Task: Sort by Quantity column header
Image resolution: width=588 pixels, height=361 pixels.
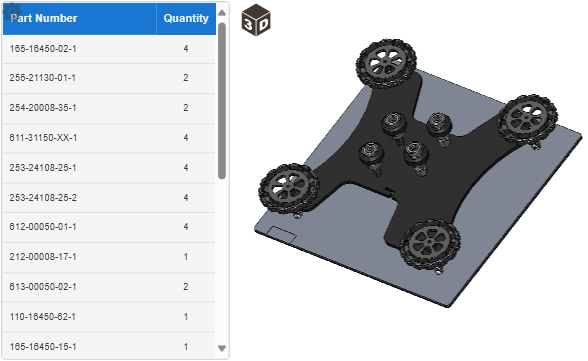Action: point(186,18)
